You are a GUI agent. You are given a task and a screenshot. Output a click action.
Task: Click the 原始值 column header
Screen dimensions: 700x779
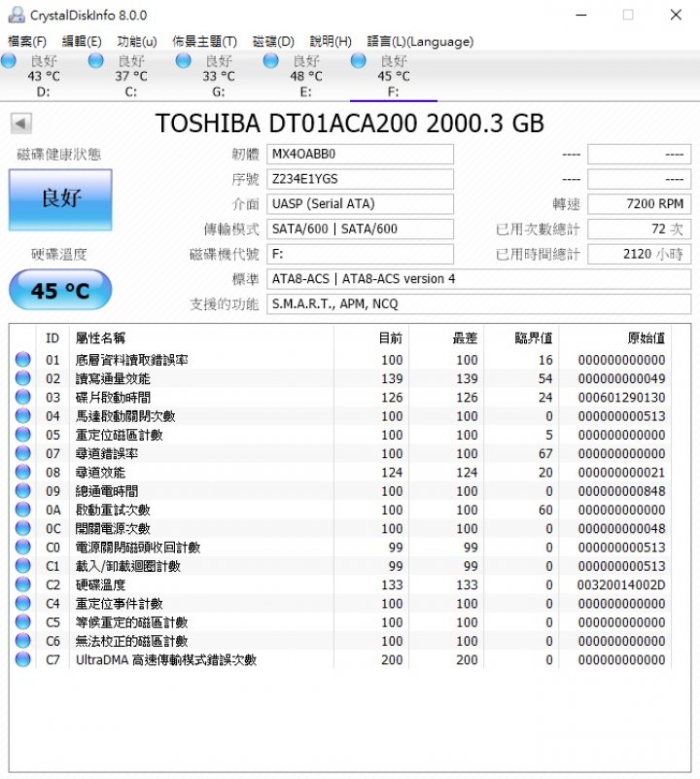click(x=615, y=338)
